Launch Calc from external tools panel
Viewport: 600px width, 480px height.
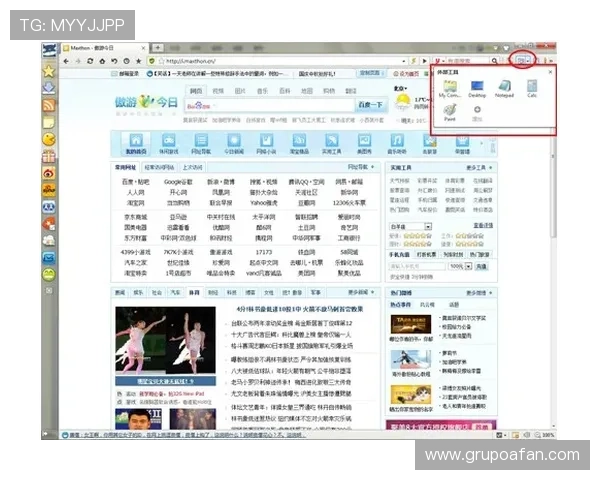pos(532,89)
